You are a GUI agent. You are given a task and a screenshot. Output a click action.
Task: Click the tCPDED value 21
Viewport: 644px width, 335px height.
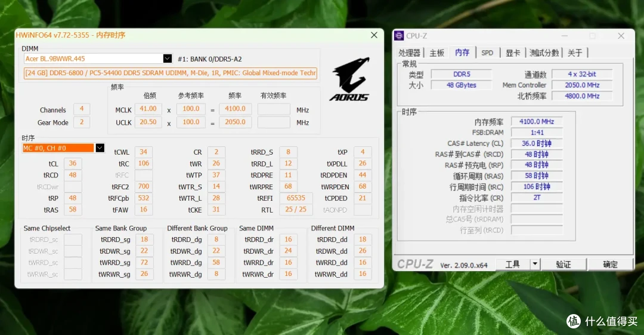point(363,198)
